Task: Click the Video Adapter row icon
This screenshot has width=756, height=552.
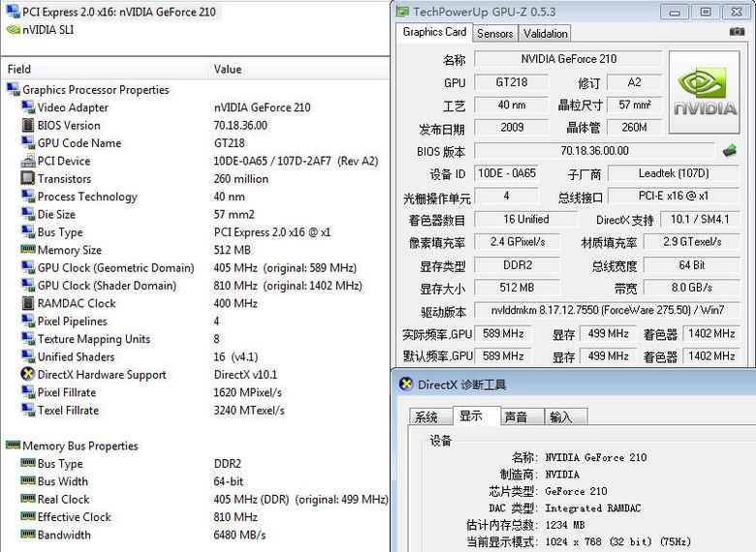Action: point(28,107)
